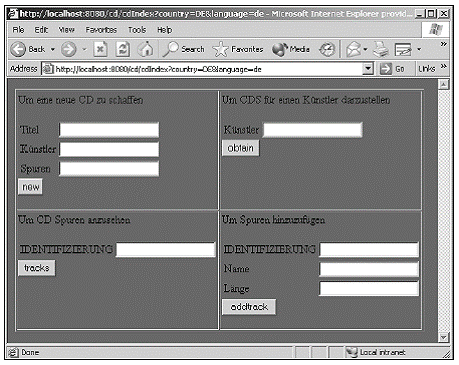Click the Back navigation arrow icon
Screen dimensions: 459x365
[18, 49]
